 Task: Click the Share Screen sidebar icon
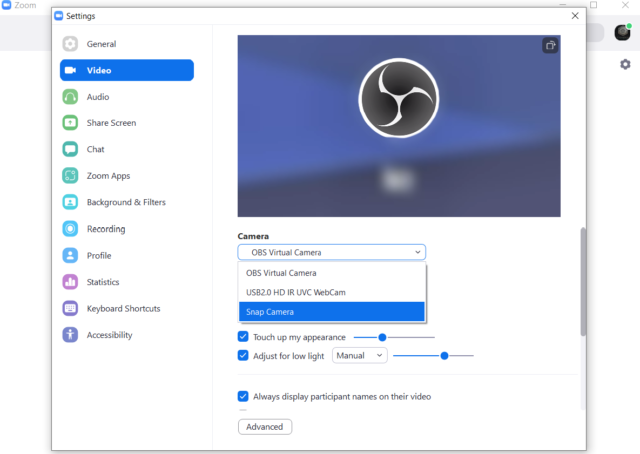click(70, 123)
